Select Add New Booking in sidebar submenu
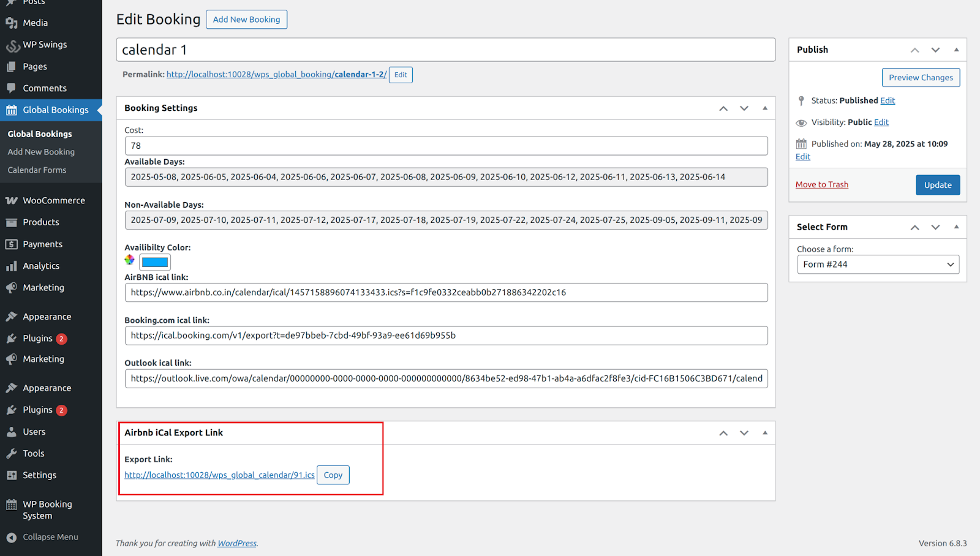This screenshot has width=980, height=556. point(41,152)
